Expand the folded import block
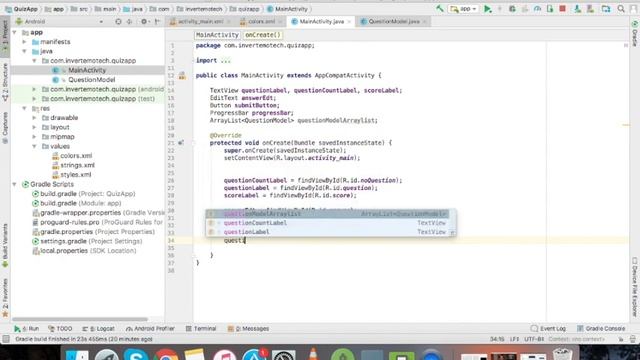 pos(225,60)
